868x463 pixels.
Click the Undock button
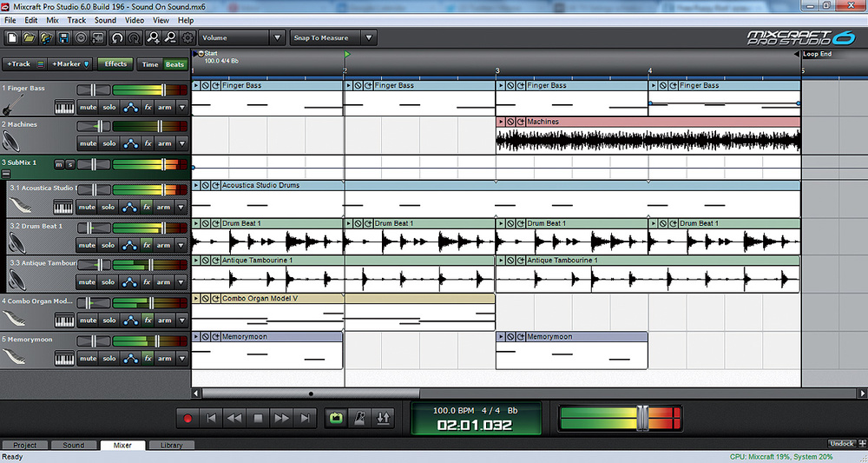841,444
